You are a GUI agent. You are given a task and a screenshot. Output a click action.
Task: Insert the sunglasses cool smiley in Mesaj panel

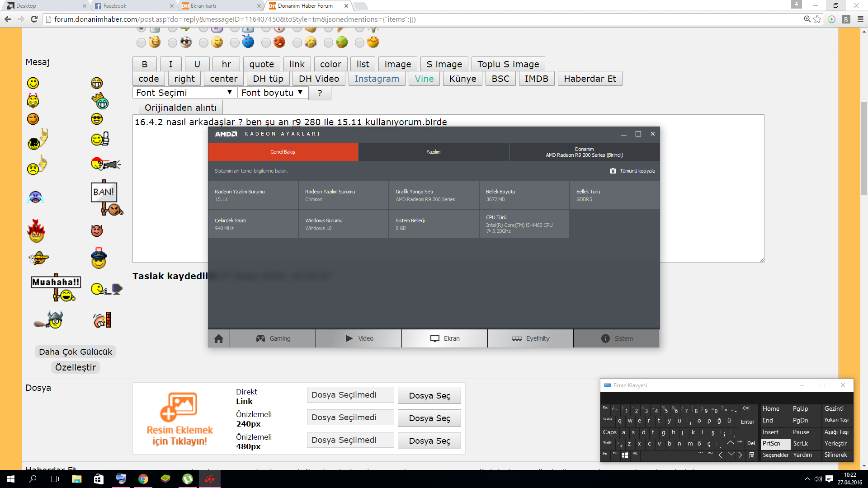[97, 119]
